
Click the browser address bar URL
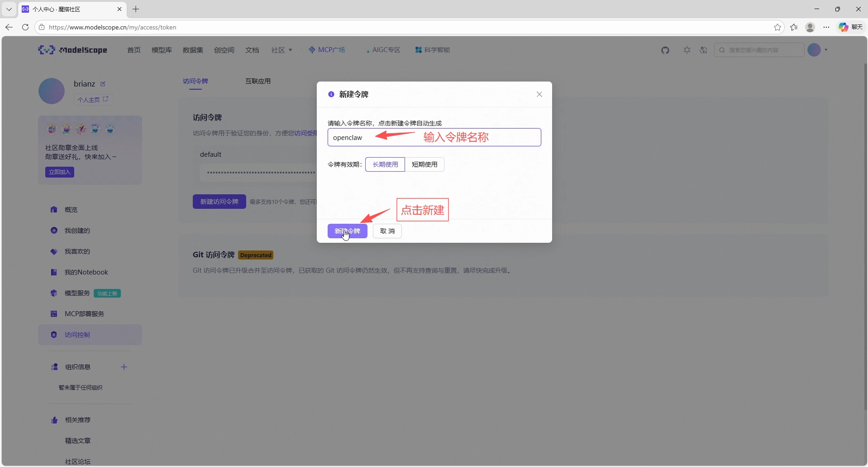(x=113, y=27)
